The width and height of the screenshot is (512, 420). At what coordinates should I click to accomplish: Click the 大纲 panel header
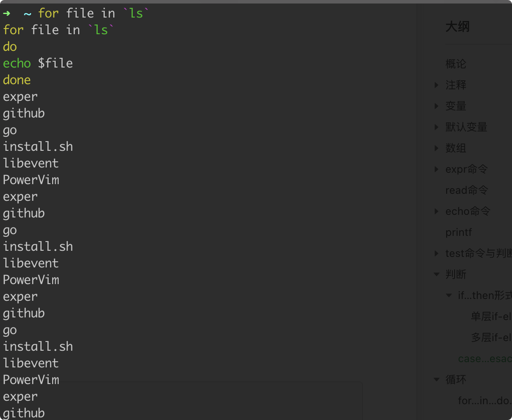click(x=458, y=27)
